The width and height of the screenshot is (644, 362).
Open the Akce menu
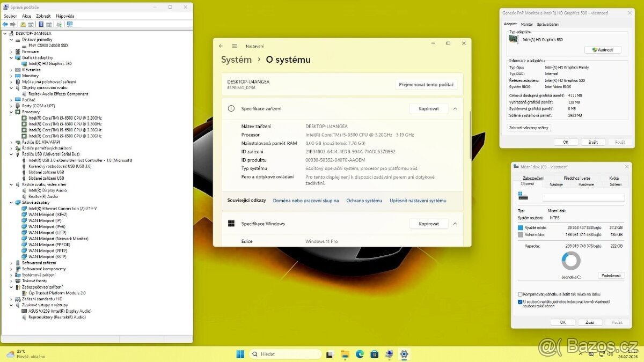point(26,16)
